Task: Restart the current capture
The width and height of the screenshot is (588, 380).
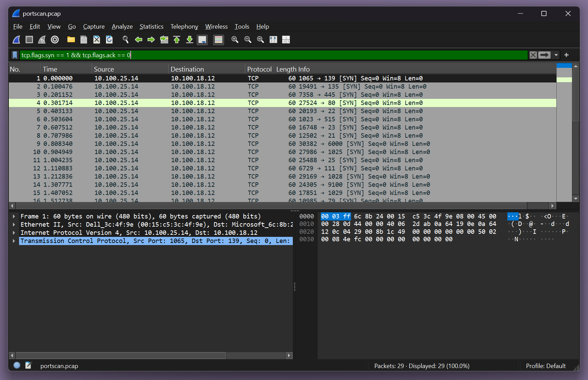Action: [42, 40]
